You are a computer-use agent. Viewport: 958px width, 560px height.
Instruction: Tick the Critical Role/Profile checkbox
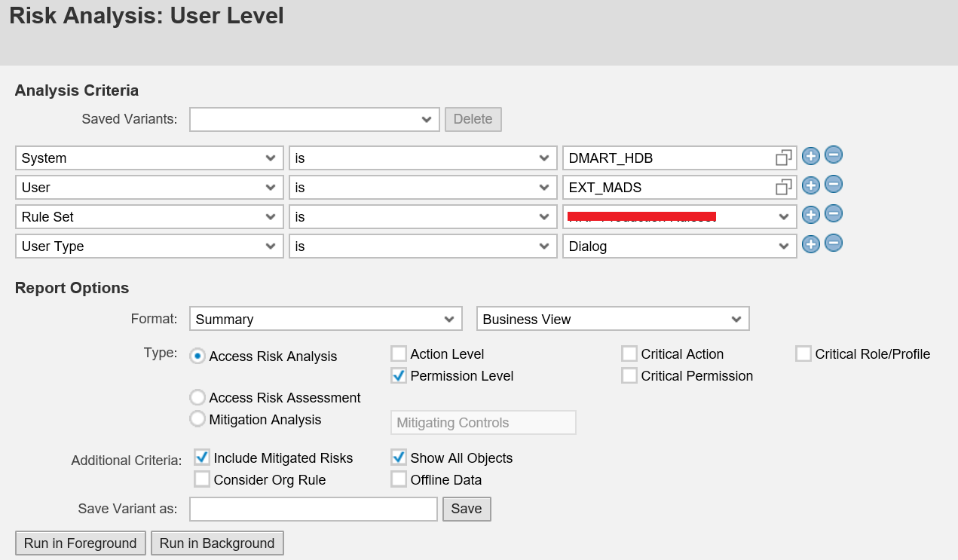coord(803,353)
